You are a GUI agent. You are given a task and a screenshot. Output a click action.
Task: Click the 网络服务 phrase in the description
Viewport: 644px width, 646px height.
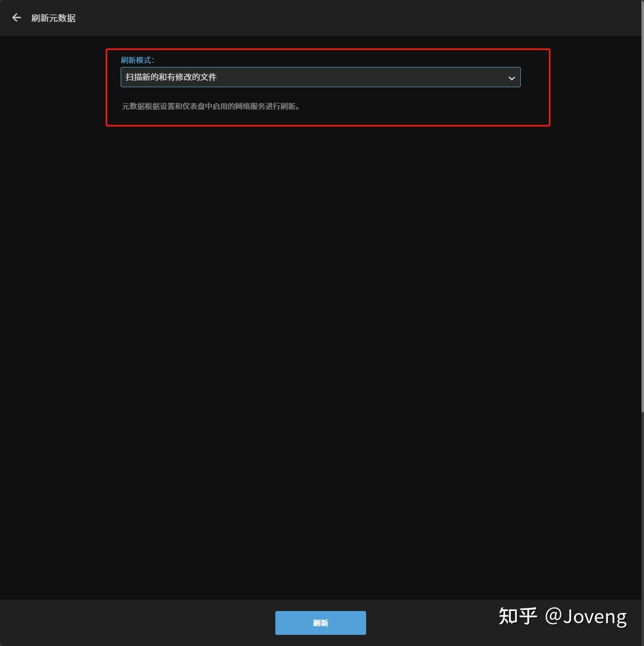point(250,106)
